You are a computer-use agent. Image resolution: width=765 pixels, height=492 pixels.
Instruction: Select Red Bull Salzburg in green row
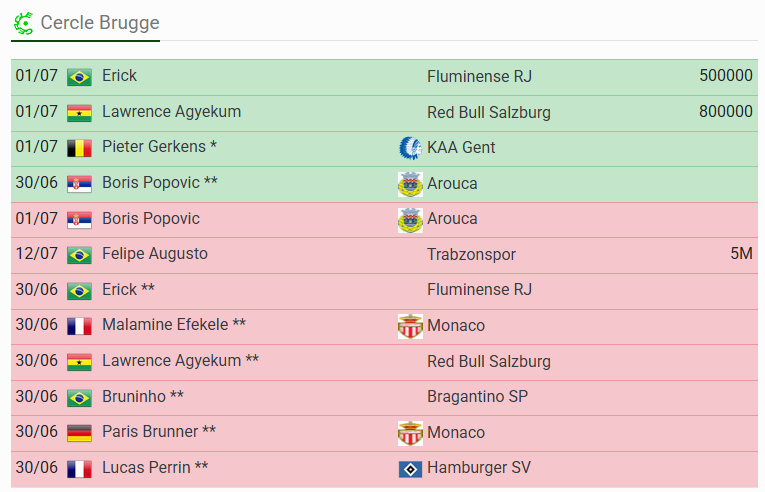point(488,112)
